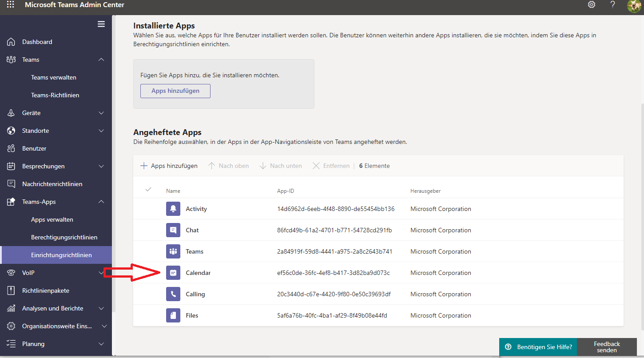Open the settings gear in header
Screen dimensions: 644x358
coord(592,4)
